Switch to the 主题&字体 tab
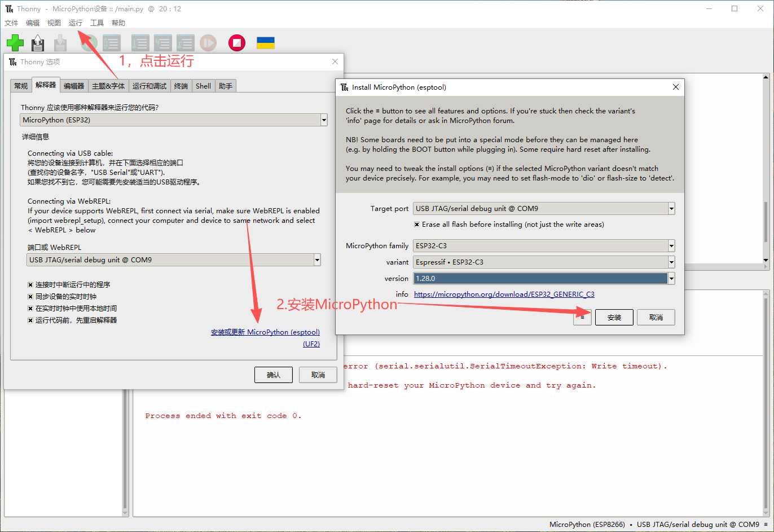This screenshot has width=774, height=532. point(108,86)
